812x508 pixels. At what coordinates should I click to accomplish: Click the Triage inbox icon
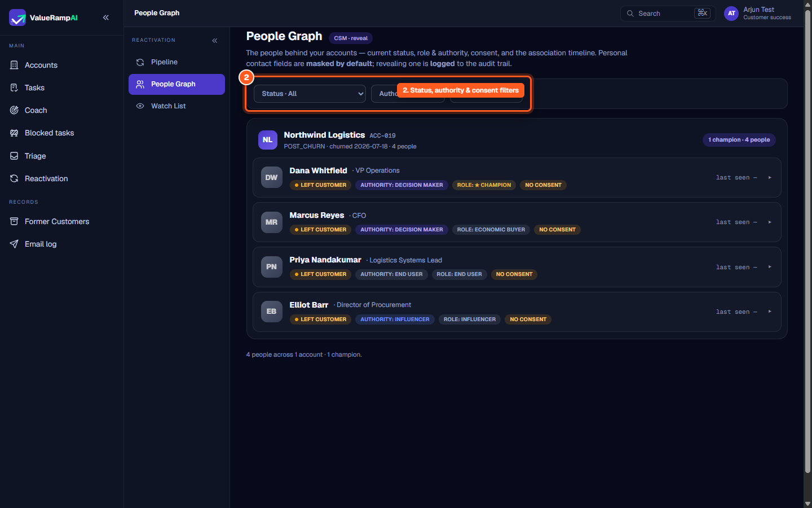14,156
